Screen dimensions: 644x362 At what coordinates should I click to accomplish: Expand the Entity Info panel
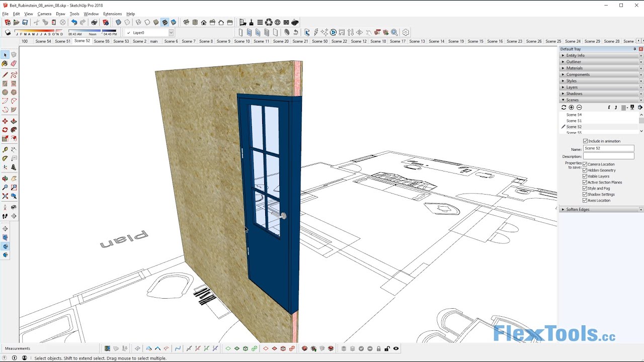601,55
